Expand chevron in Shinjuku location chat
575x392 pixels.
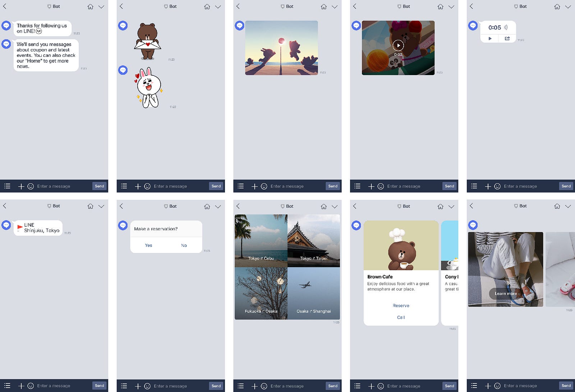tap(101, 206)
